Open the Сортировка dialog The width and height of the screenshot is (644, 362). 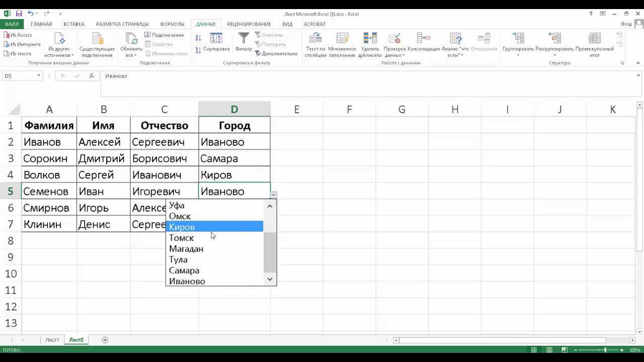coord(216,42)
